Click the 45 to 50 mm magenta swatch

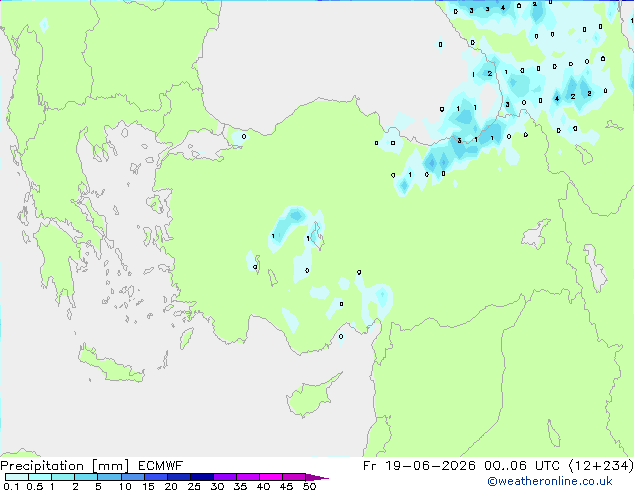pyautogui.click(x=294, y=477)
